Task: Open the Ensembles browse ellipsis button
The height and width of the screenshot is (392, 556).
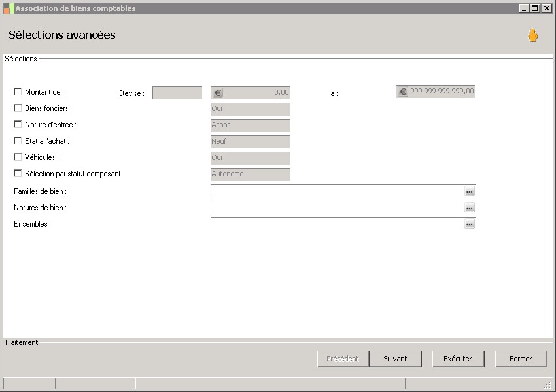Action: [469, 224]
